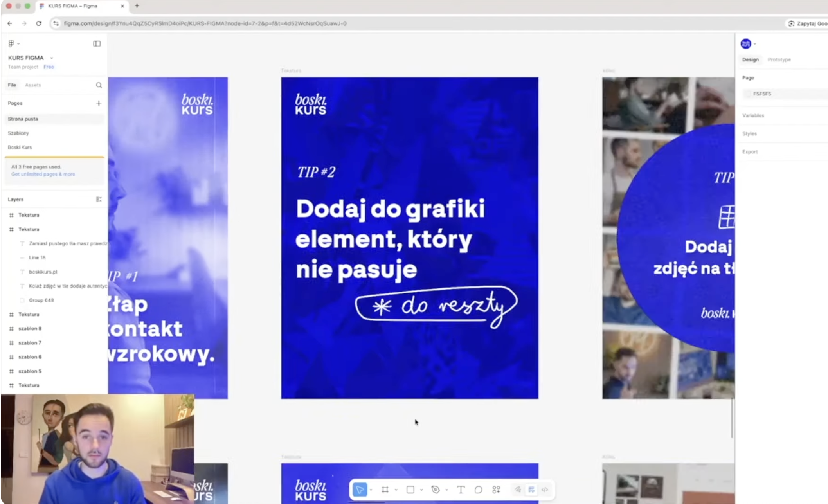Select the Rectangle shape tool

click(410, 490)
